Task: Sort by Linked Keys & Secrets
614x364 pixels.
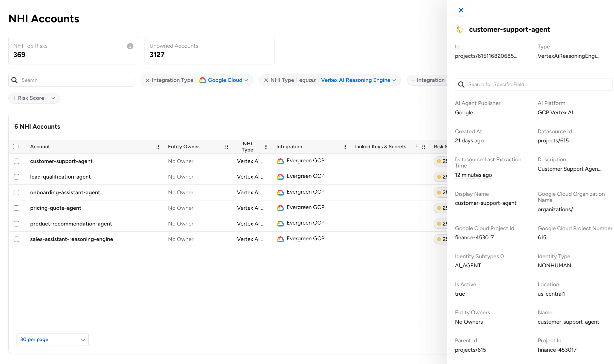Action: [417, 146]
